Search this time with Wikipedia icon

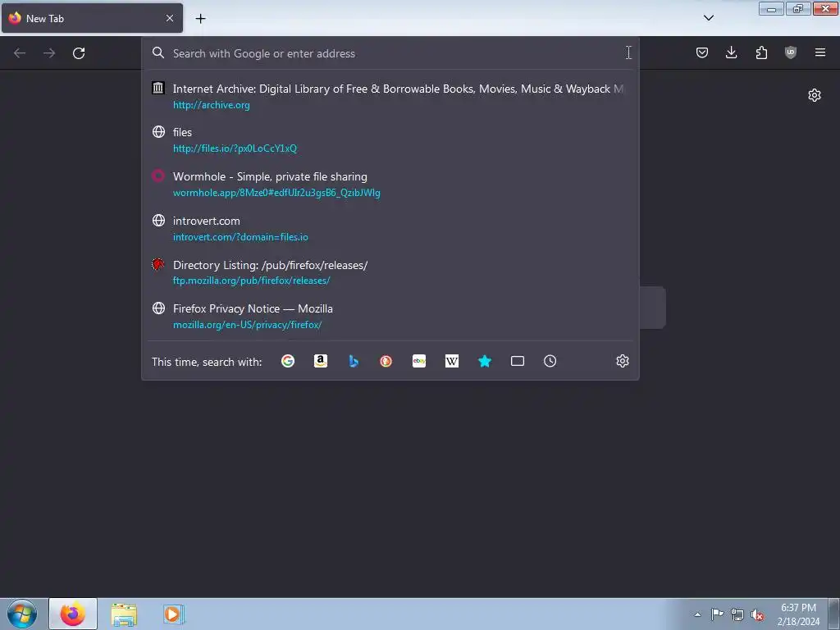[x=452, y=361]
